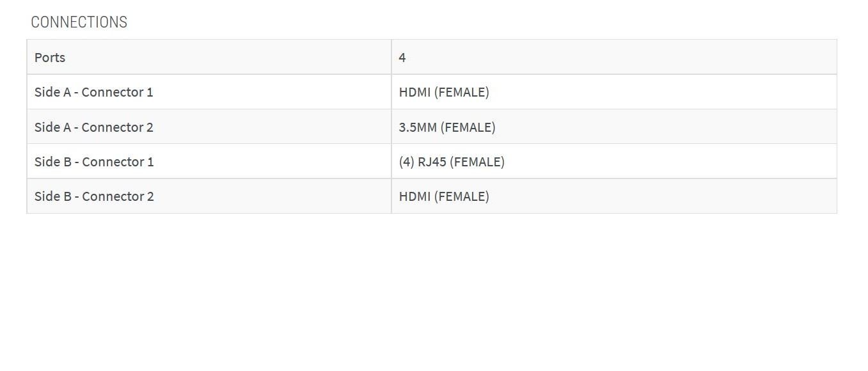This screenshot has width=868, height=371.
Task: Select the "Side B - Connector 1" label
Action: click(94, 162)
